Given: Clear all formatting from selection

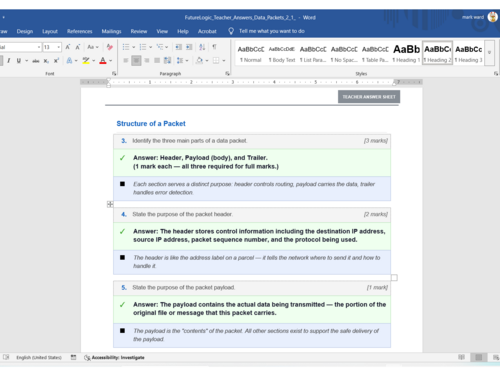Looking at the screenshot, I should coord(110,47).
